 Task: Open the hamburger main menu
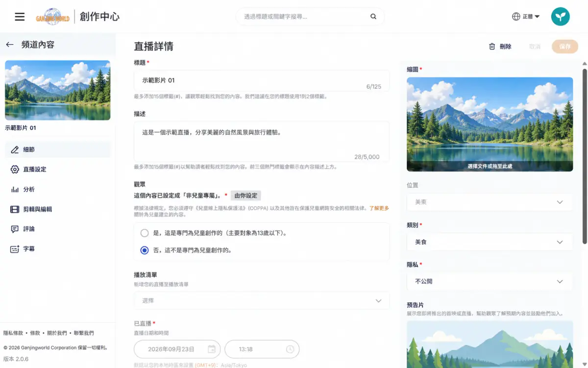click(x=20, y=17)
